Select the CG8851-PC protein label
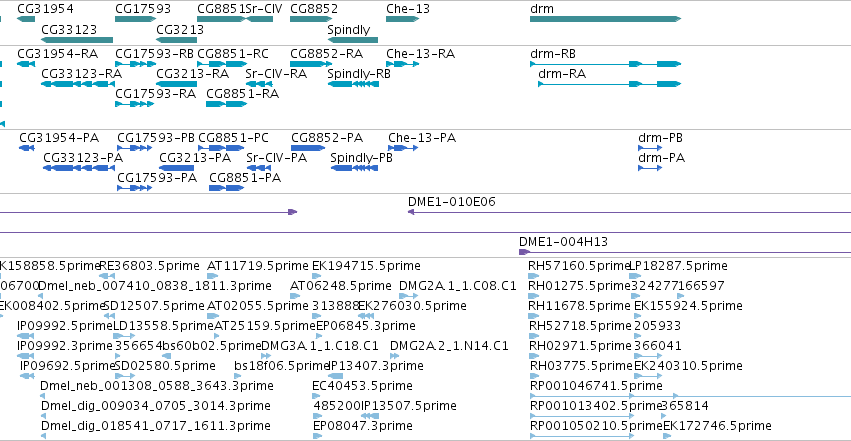 [233, 138]
